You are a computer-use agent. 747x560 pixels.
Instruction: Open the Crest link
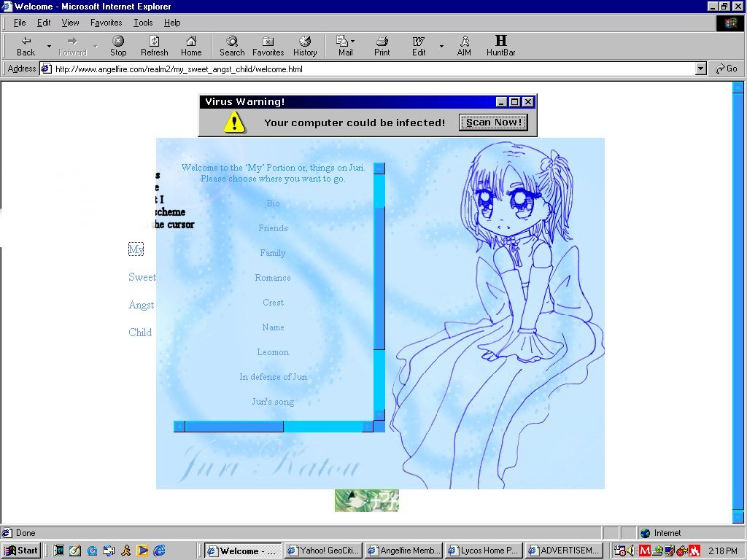click(273, 303)
